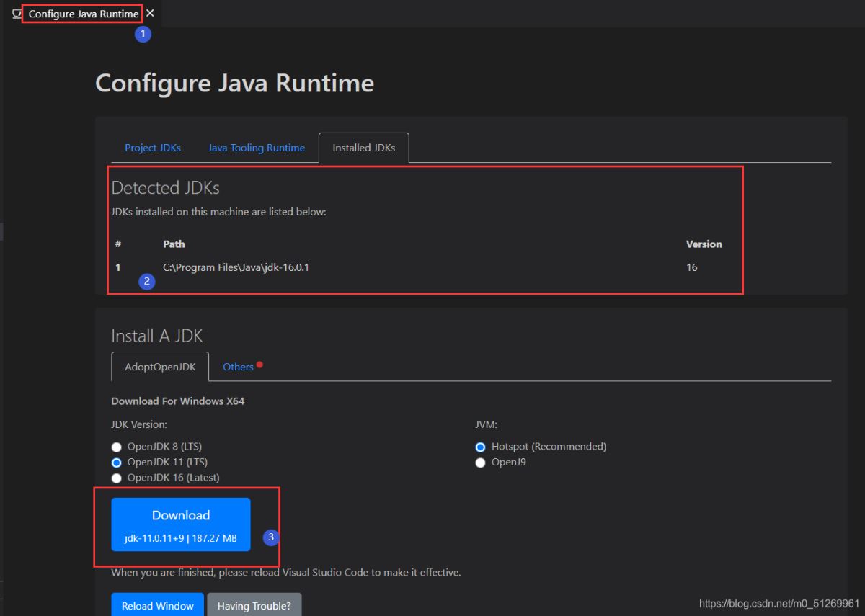Open the Others install tab
The width and height of the screenshot is (865, 616).
(238, 367)
